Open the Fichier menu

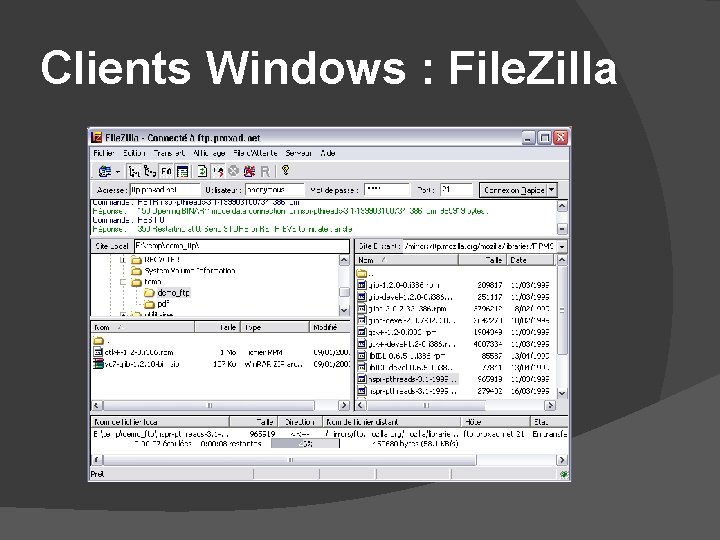click(x=103, y=153)
